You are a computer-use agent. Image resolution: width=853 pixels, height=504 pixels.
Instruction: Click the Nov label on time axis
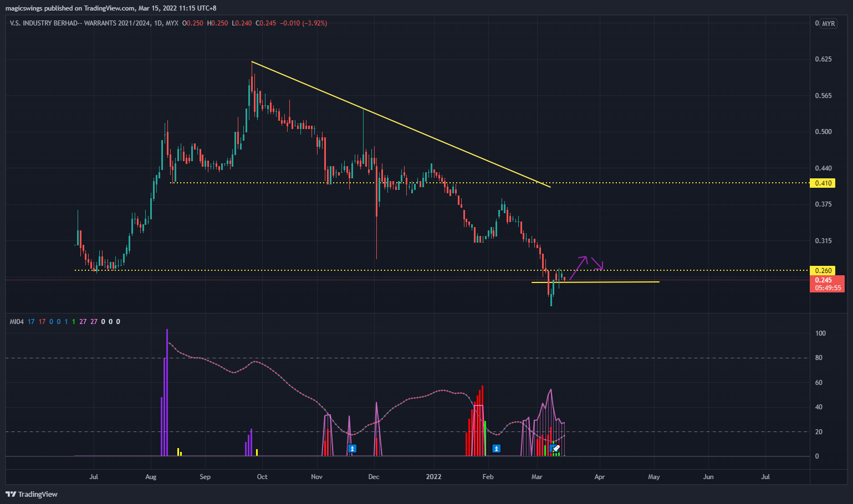click(x=316, y=477)
